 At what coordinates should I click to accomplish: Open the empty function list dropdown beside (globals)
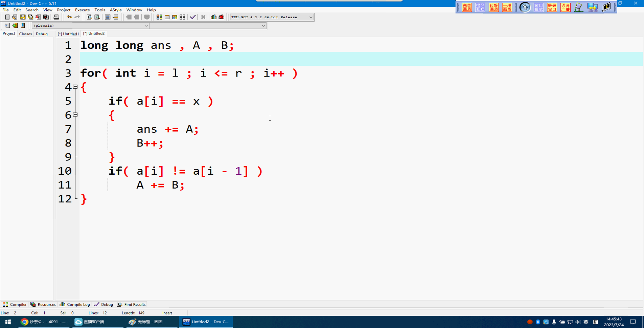click(x=208, y=26)
